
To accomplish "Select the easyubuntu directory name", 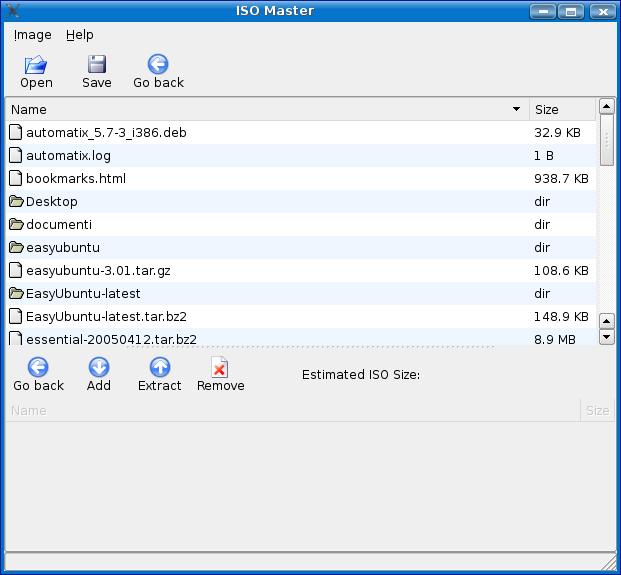I will 63,247.
